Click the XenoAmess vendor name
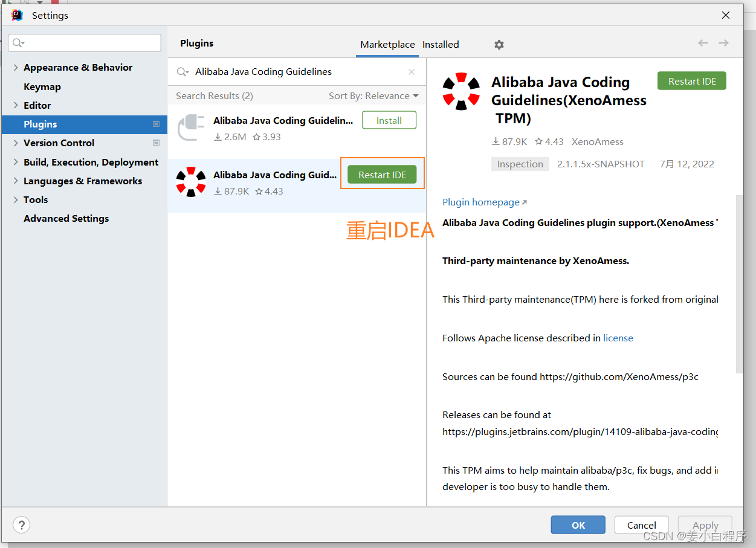Image resolution: width=756 pixels, height=548 pixels. [598, 141]
